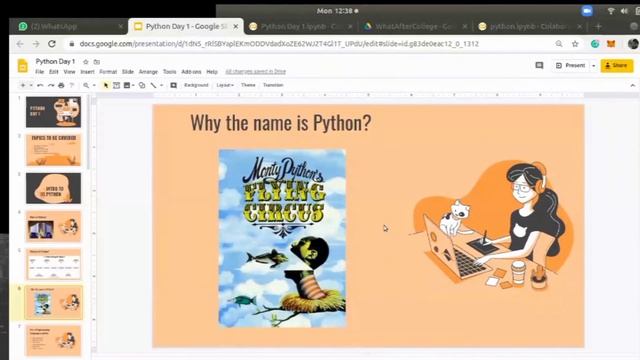Choose the Line tool

coord(153,85)
